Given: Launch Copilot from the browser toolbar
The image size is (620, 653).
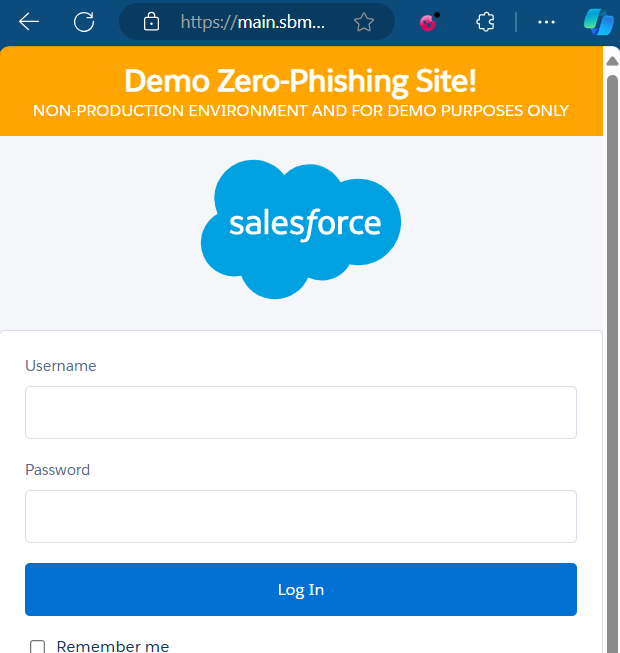Looking at the screenshot, I should 598,21.
